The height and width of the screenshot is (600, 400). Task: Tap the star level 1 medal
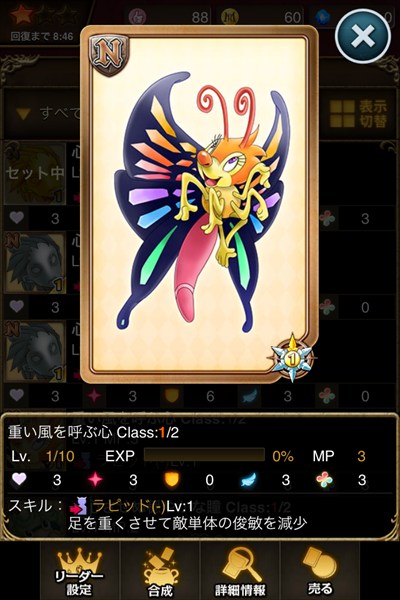point(292,358)
